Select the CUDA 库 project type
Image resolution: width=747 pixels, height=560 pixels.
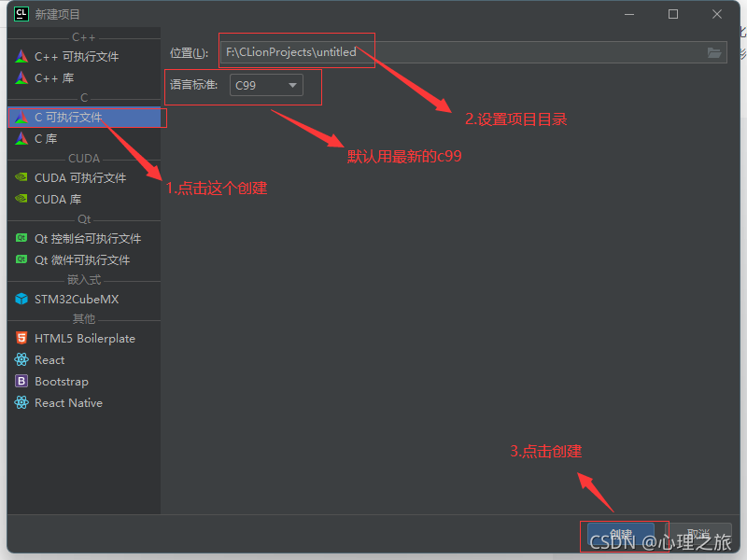tap(84, 199)
